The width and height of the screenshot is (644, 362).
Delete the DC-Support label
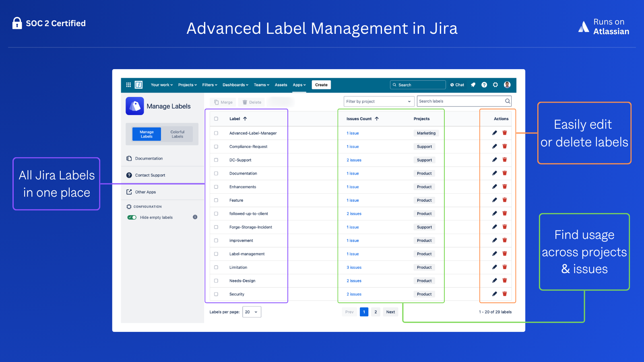coord(505,160)
